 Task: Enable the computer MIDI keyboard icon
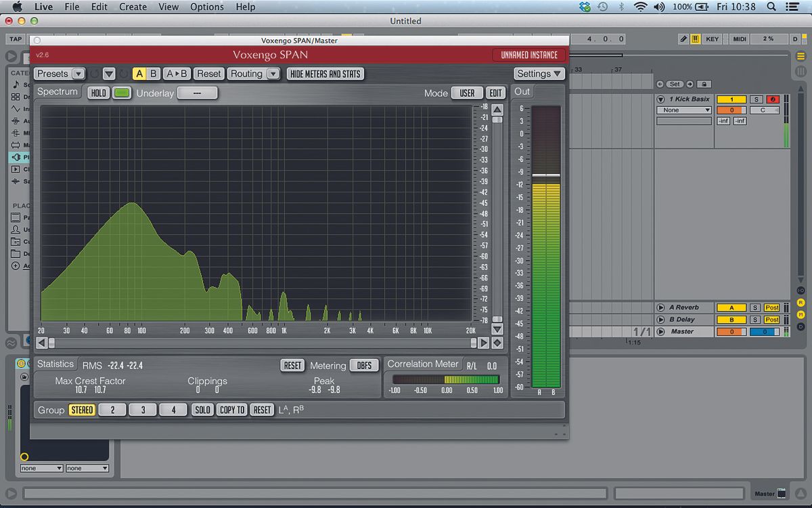pyautogui.click(x=695, y=39)
